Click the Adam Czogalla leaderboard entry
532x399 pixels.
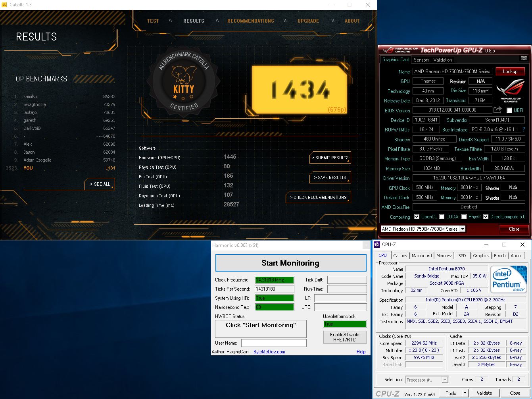(65, 160)
